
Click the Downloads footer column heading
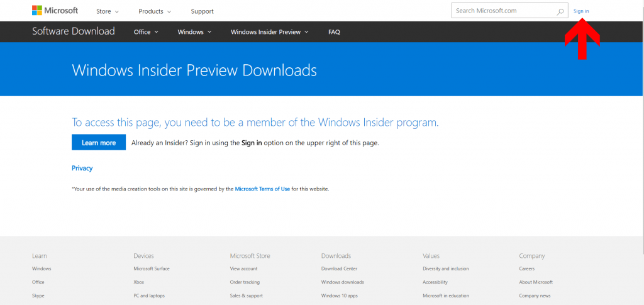(x=336, y=256)
